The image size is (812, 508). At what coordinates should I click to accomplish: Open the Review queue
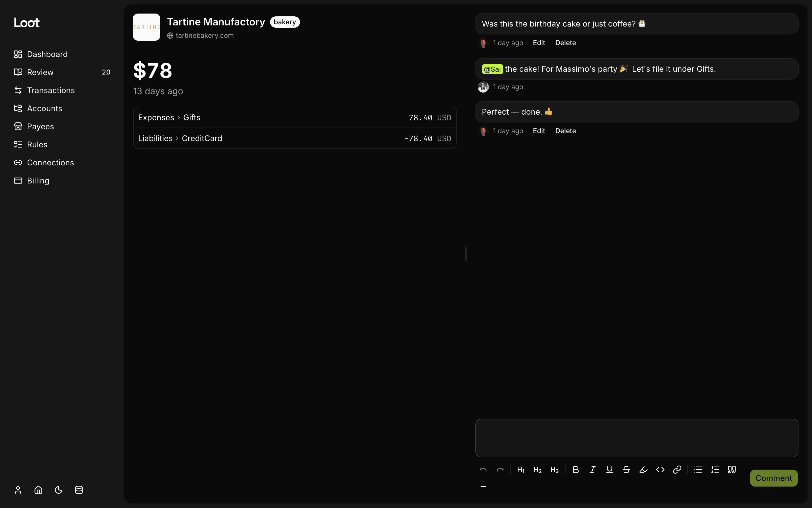62,72
